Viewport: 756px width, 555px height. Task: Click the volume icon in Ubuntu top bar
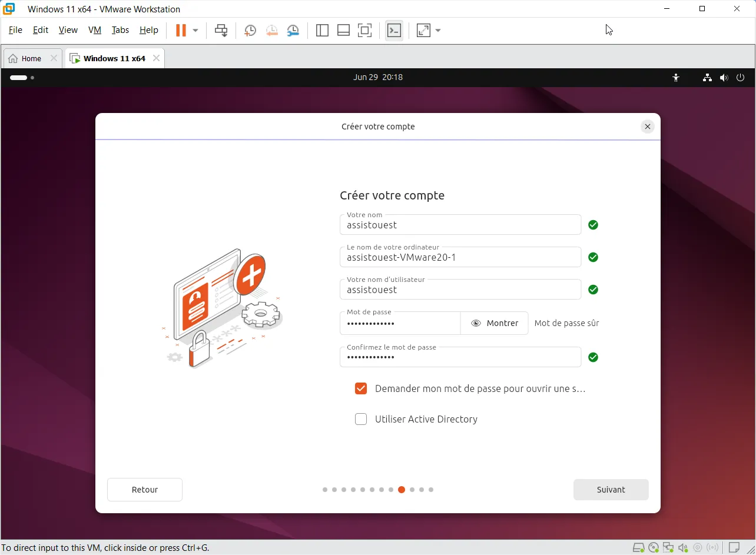click(724, 78)
